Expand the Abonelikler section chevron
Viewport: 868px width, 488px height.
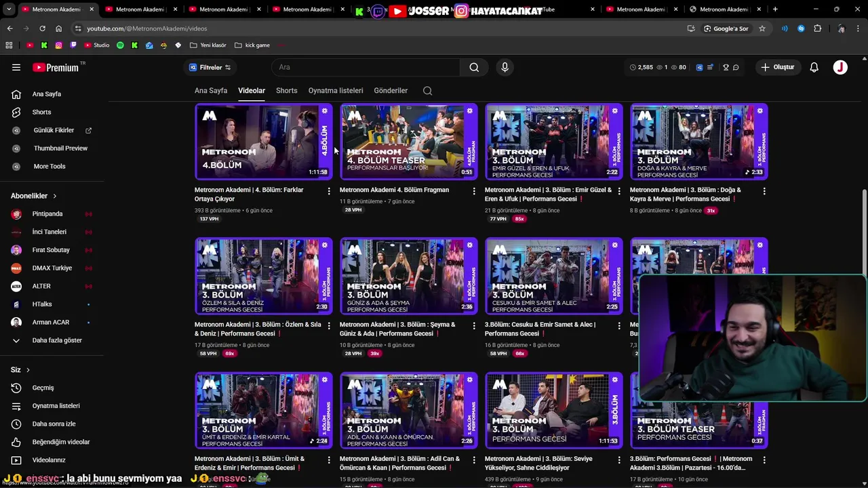(54, 196)
